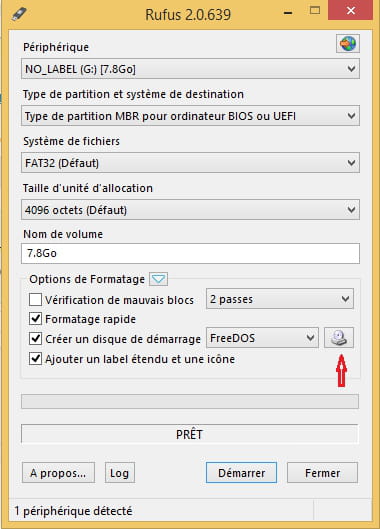
Task: Click the Rufus USB drive title icon
Action: tap(19, 15)
